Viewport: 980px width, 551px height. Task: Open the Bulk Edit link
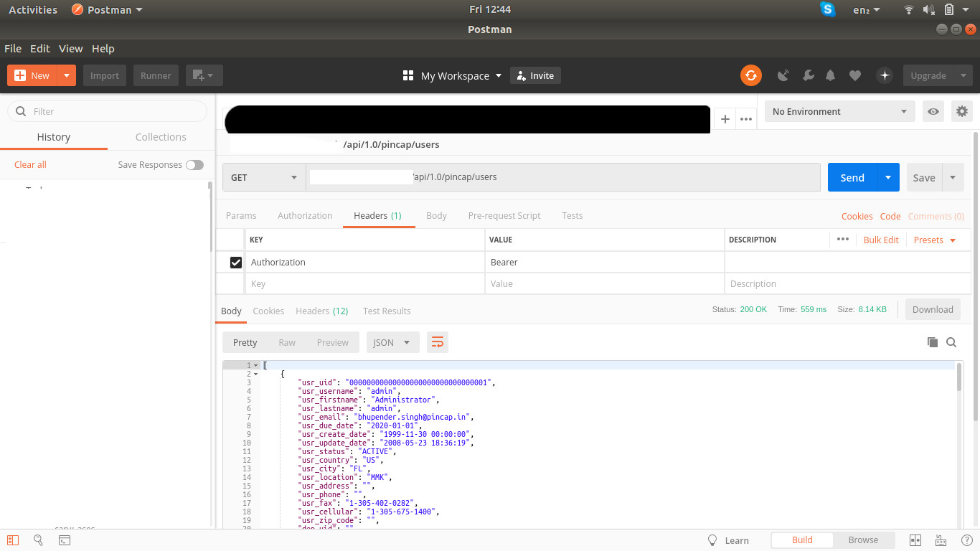tap(881, 240)
